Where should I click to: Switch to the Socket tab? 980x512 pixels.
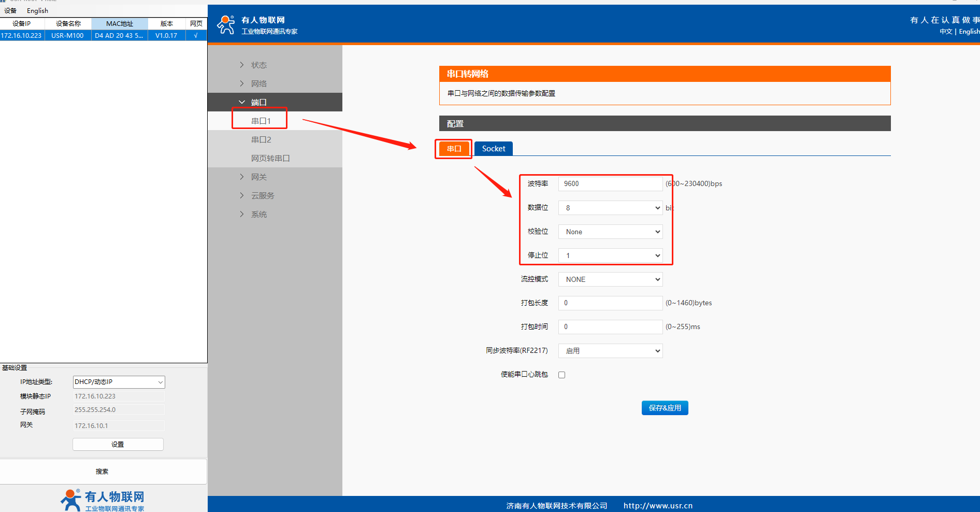click(493, 149)
